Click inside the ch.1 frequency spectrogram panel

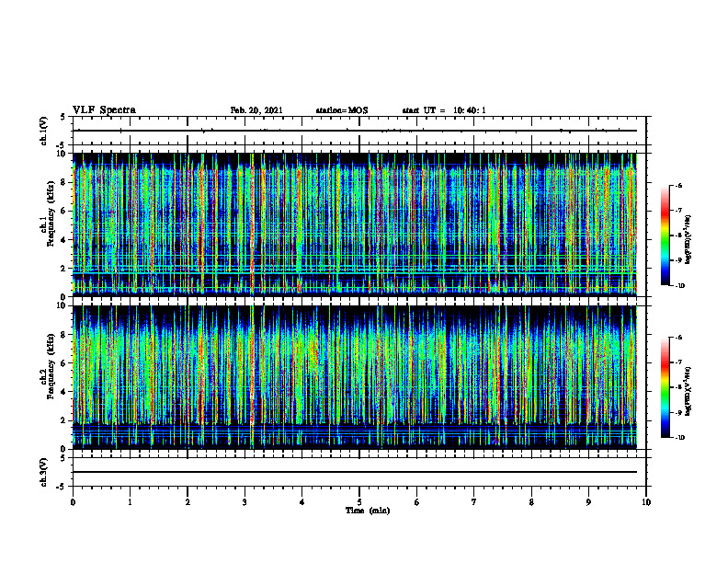(x=359, y=224)
